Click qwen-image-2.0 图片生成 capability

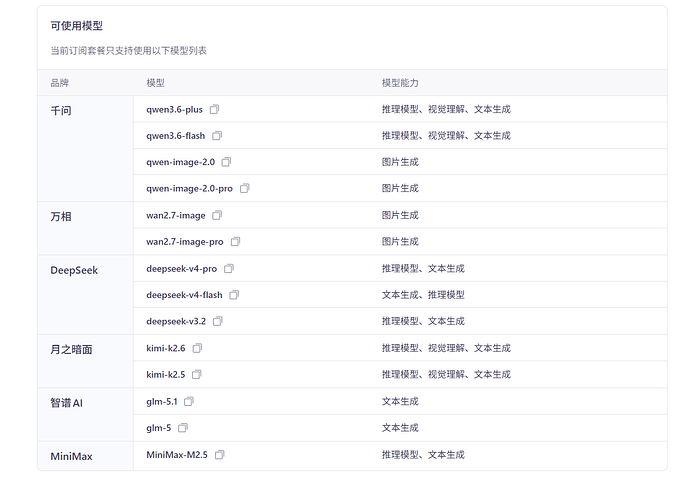click(400, 162)
